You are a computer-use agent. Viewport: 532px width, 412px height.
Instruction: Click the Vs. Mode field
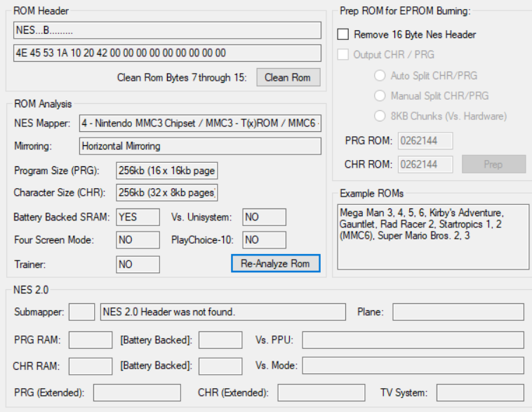pos(413,366)
